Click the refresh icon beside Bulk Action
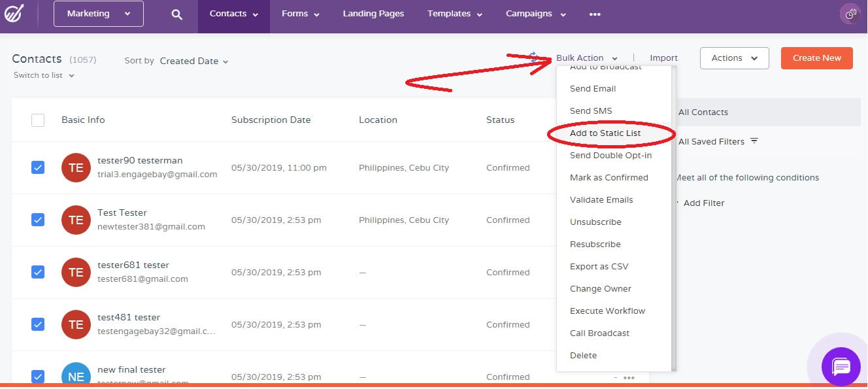This screenshot has width=868, height=389. coord(534,58)
